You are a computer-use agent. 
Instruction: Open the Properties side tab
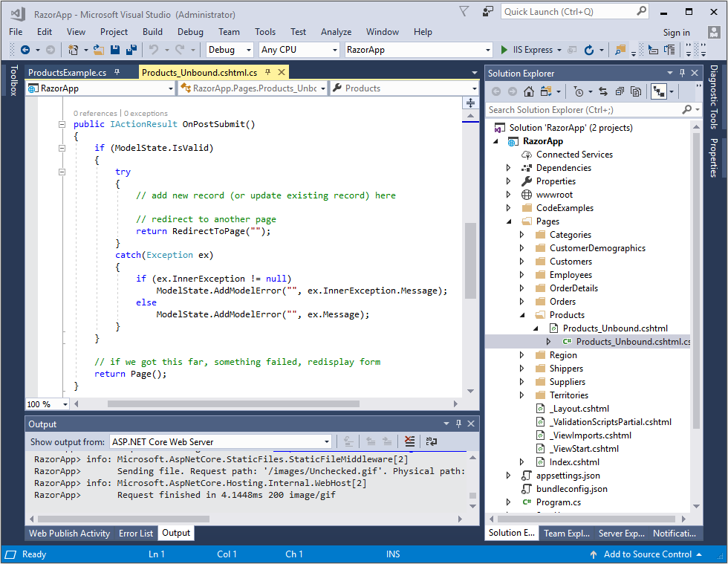click(x=714, y=158)
